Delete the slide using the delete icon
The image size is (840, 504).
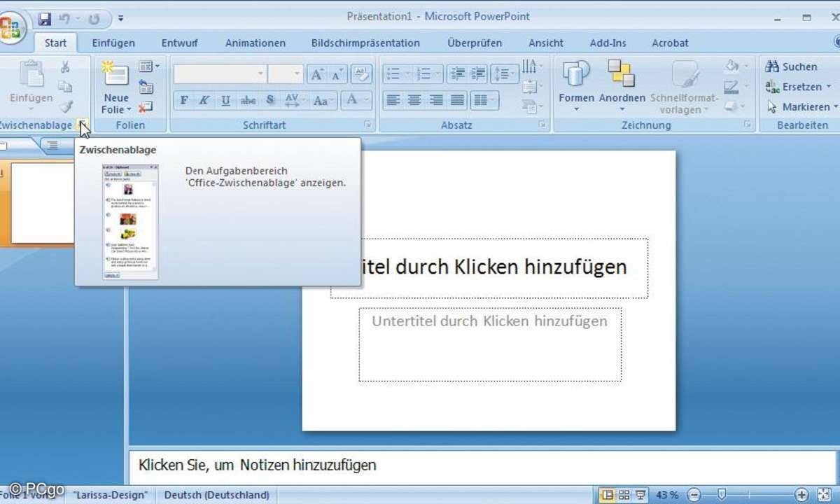coord(146,107)
